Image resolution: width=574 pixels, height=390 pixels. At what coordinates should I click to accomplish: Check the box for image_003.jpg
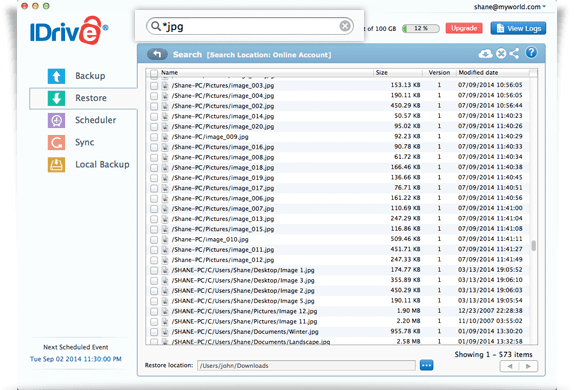tap(154, 86)
